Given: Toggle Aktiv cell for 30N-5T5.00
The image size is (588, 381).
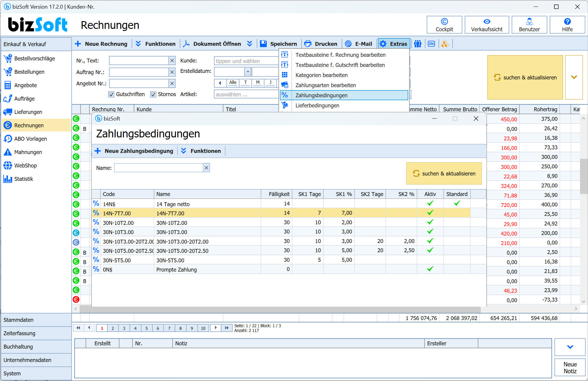Looking at the screenshot, I should coord(430,260).
